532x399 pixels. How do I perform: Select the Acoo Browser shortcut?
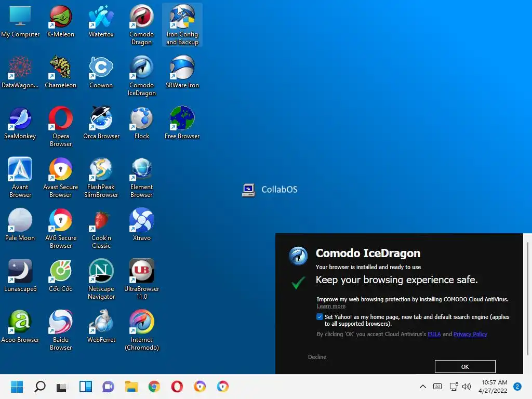coord(20,326)
